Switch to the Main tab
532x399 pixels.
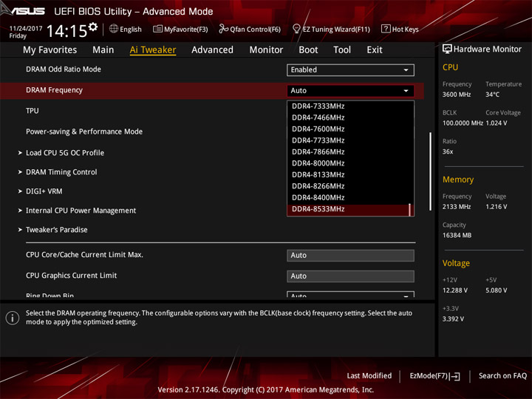103,50
